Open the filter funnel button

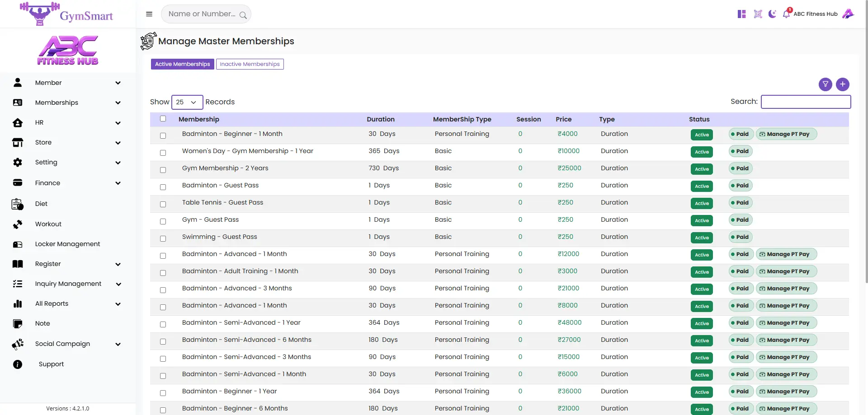click(826, 84)
